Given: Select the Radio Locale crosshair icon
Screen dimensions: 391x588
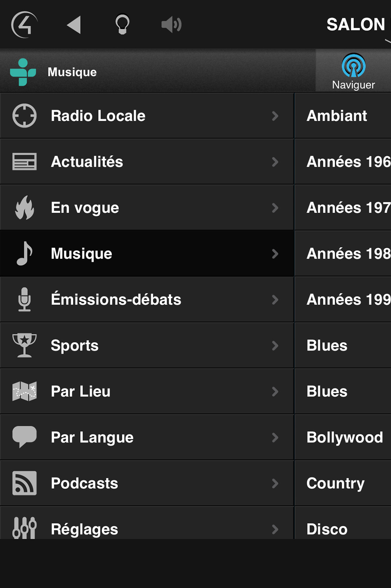Looking at the screenshot, I should point(24,116).
